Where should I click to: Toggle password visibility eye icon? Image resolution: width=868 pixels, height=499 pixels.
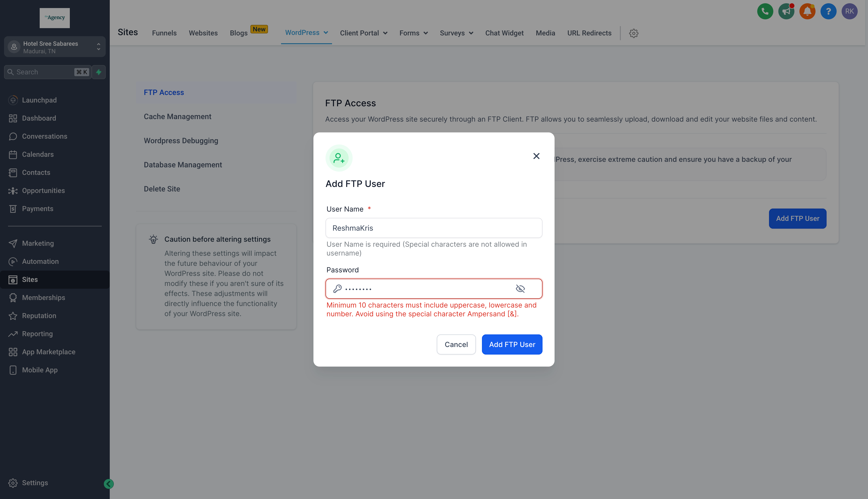click(520, 288)
